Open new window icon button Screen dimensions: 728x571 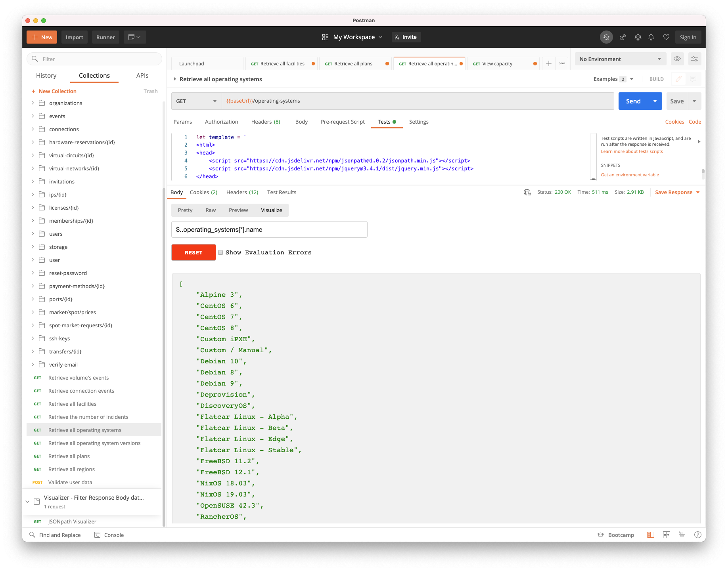(135, 37)
